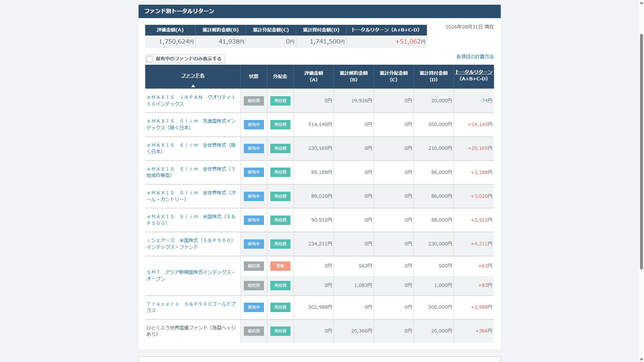
Task: Open the 各項目の計算方法 link
Action: click(475, 57)
